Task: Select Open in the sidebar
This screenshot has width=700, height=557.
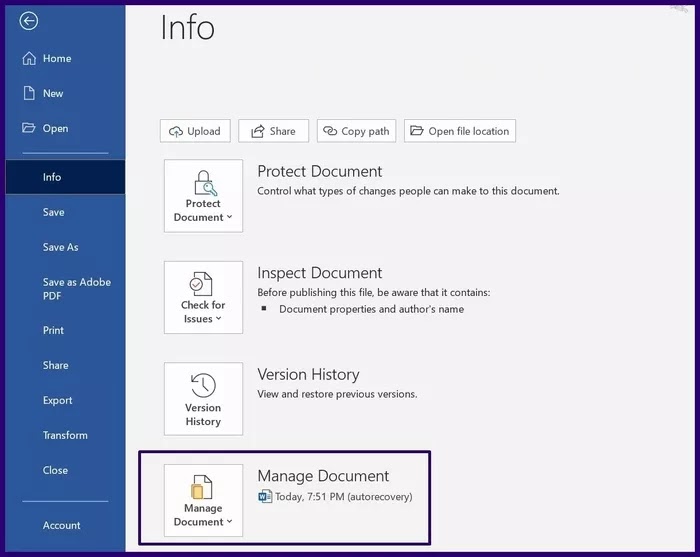Action: [x=65, y=128]
